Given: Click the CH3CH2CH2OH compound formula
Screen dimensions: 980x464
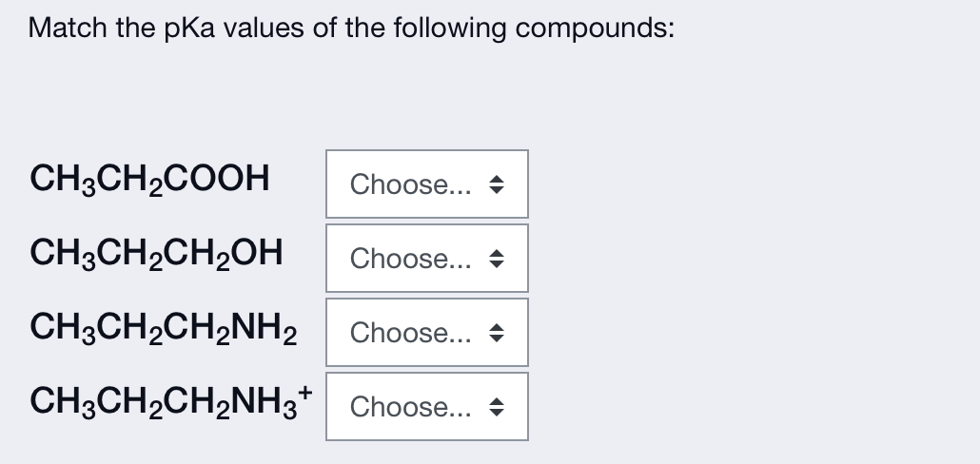Looking at the screenshot, I should click(156, 252).
